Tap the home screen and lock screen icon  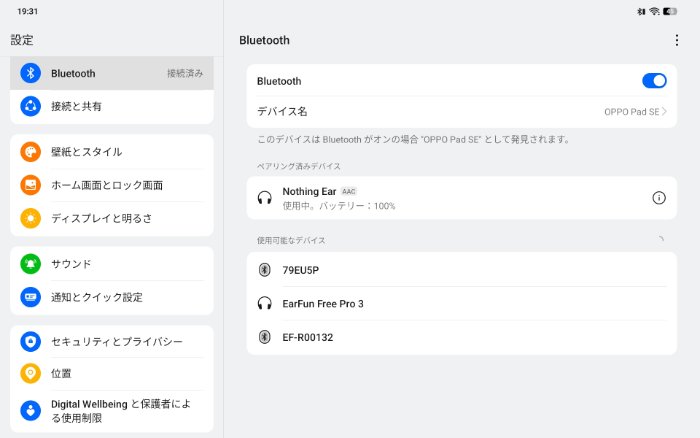[x=30, y=185]
